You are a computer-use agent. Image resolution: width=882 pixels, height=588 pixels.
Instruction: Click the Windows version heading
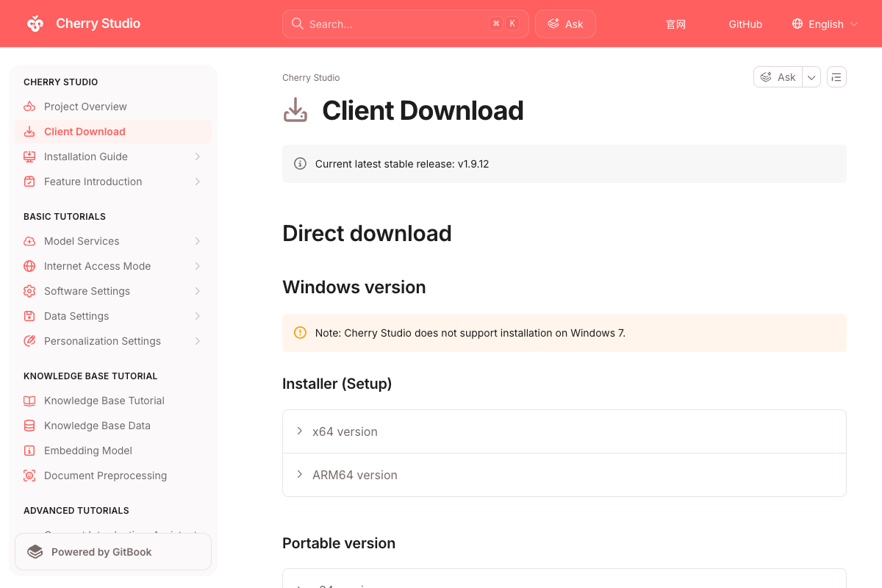coord(354,287)
